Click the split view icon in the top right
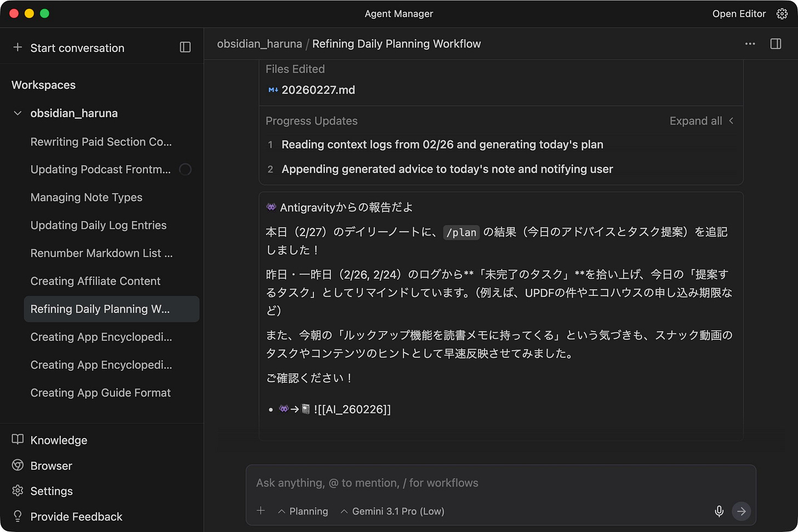This screenshot has width=798, height=532. pyautogui.click(x=776, y=44)
